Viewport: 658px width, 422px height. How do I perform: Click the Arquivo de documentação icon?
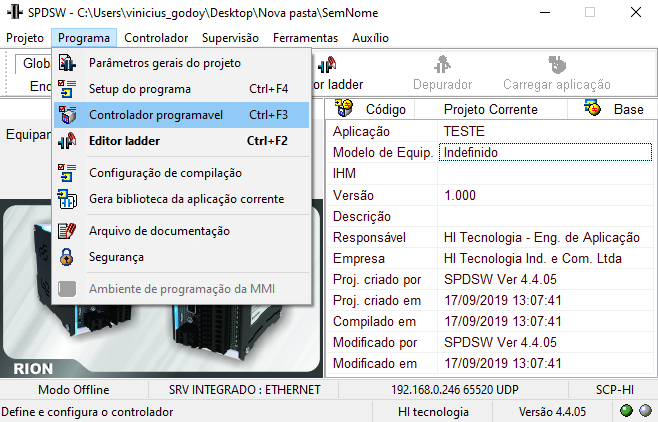point(67,231)
